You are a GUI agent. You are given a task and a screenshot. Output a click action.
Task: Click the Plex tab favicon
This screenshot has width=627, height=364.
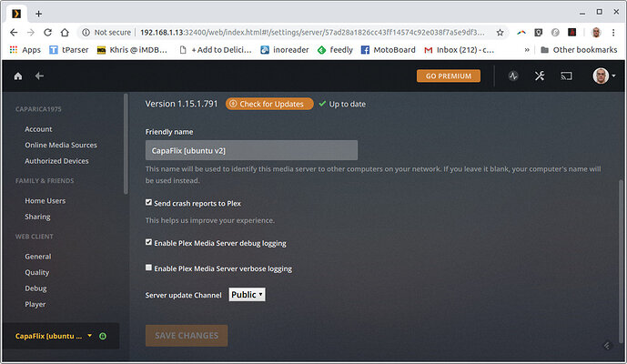click(16, 14)
